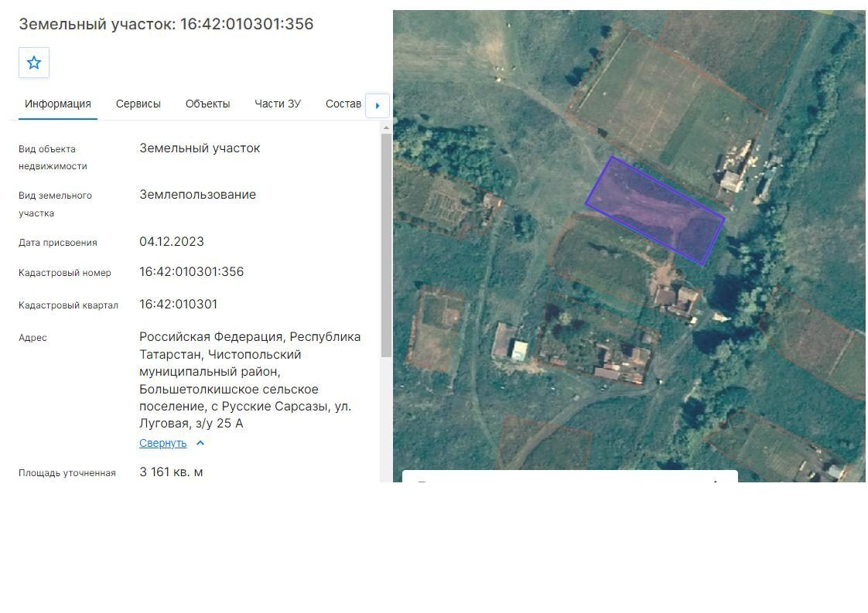The height and width of the screenshot is (613, 868).
Task: Open the Состав tab
Action: coord(343,104)
